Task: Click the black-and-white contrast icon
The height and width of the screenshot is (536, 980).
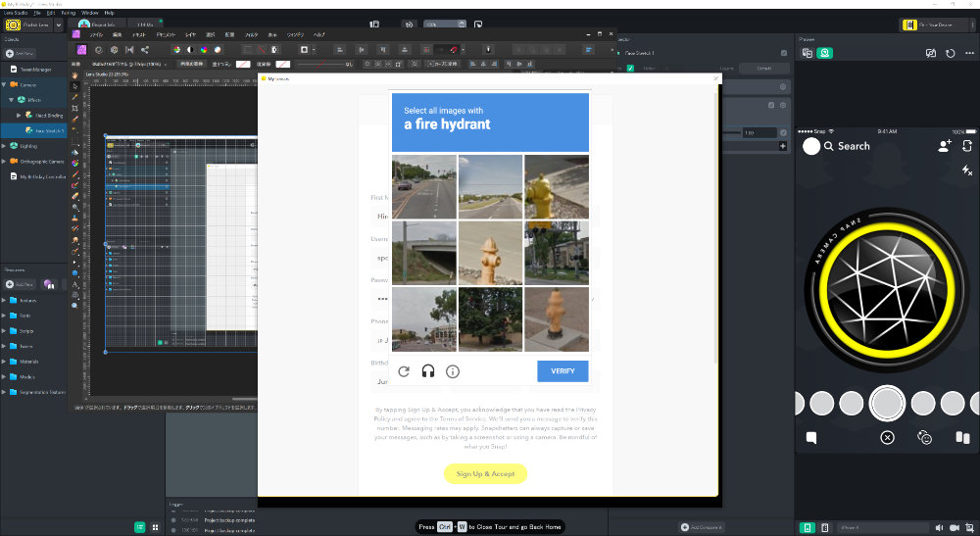Action: tap(190, 49)
